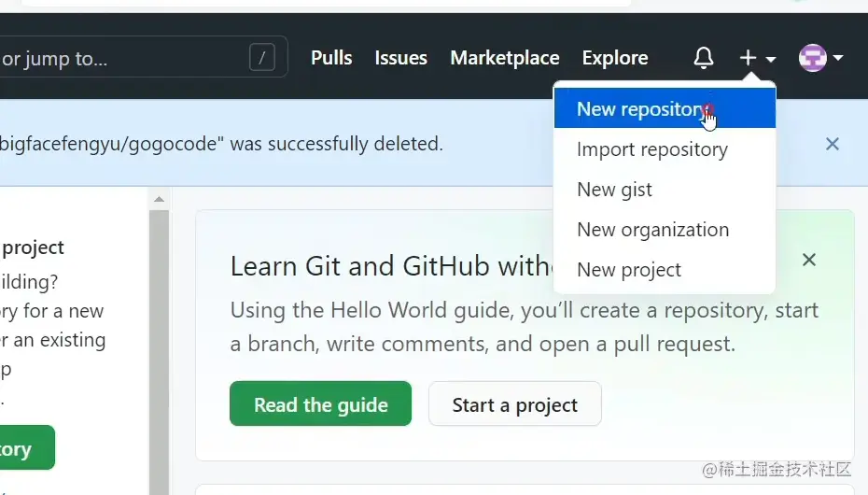Viewport: 868px width, 495px height.
Task: Click the slash shortcut key icon in search
Action: pos(262,57)
